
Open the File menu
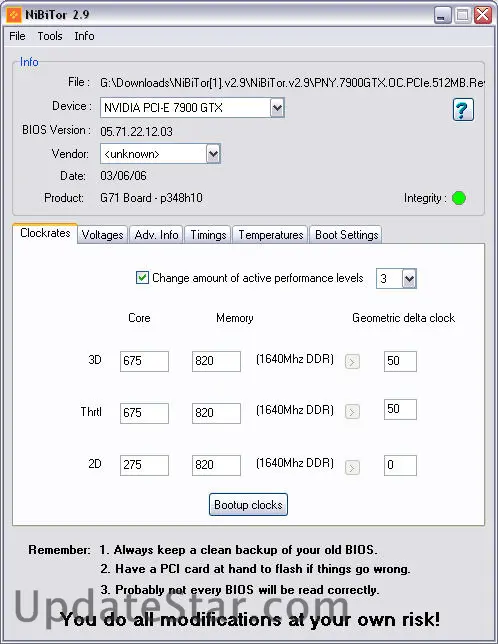click(x=17, y=36)
